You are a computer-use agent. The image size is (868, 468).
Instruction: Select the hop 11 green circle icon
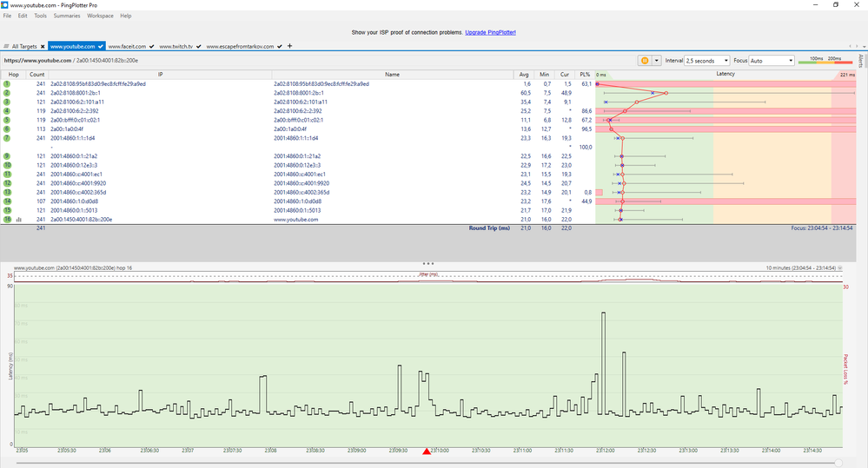coord(7,175)
